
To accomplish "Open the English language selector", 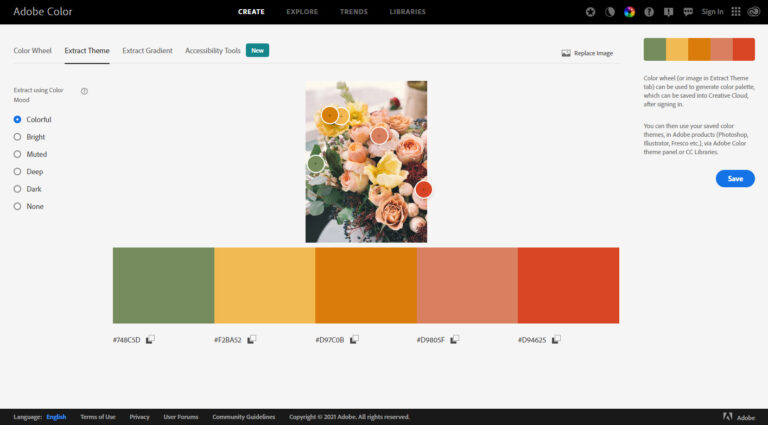I will click(56, 417).
